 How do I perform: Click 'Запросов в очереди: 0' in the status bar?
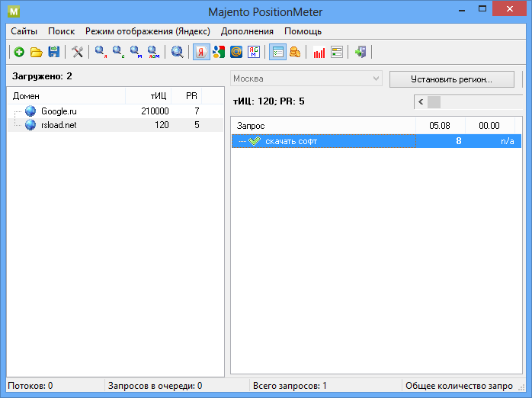tap(155, 386)
